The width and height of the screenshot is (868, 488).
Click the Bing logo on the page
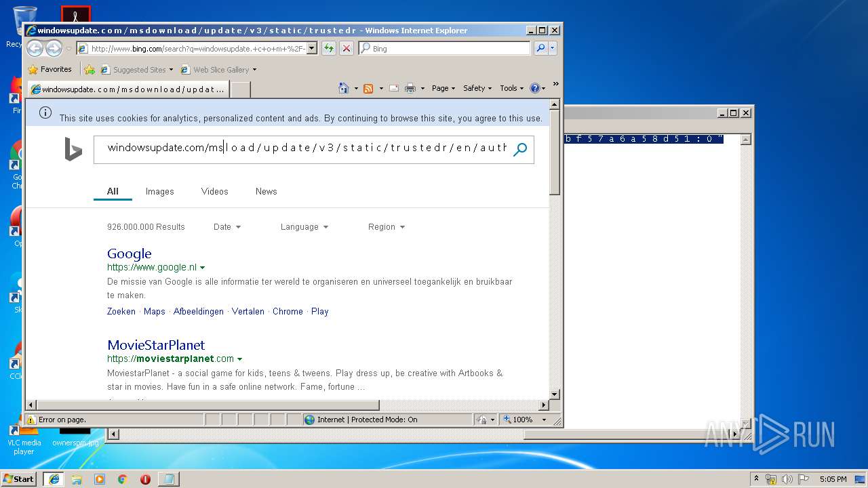pos(73,150)
